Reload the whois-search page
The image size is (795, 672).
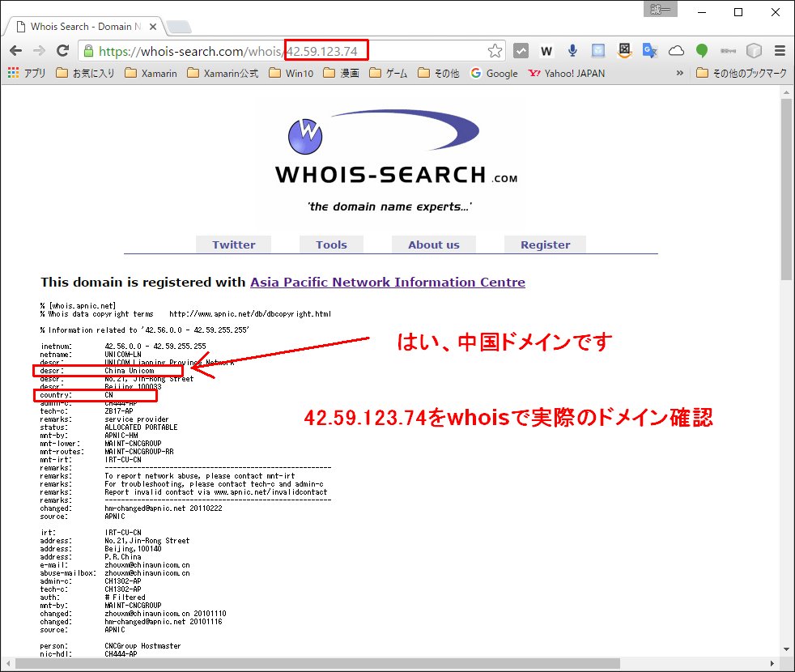pos(62,51)
